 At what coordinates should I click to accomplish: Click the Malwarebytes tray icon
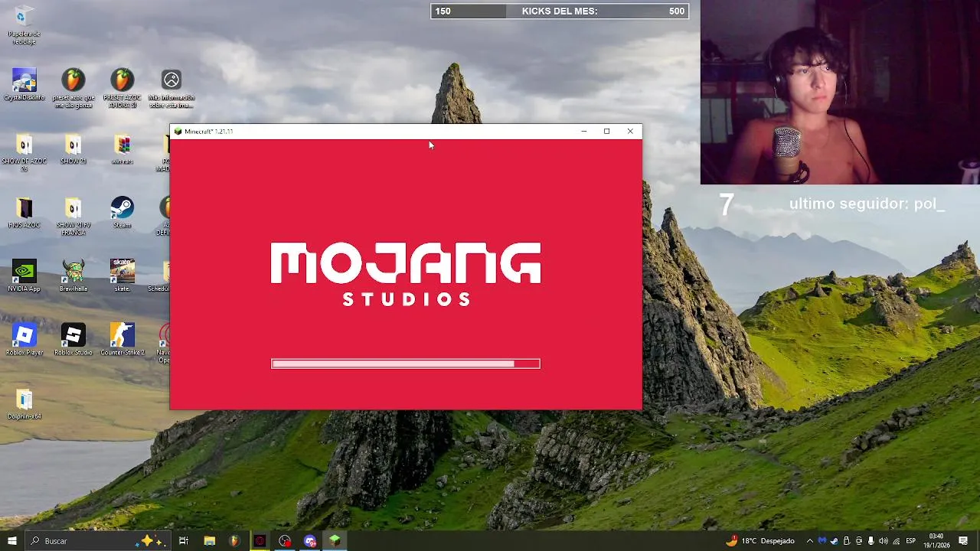click(x=822, y=541)
